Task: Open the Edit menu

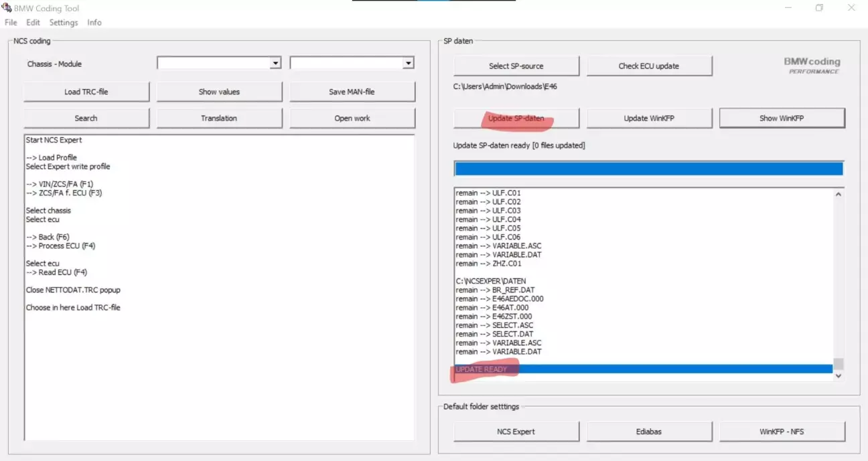Action: click(x=33, y=23)
